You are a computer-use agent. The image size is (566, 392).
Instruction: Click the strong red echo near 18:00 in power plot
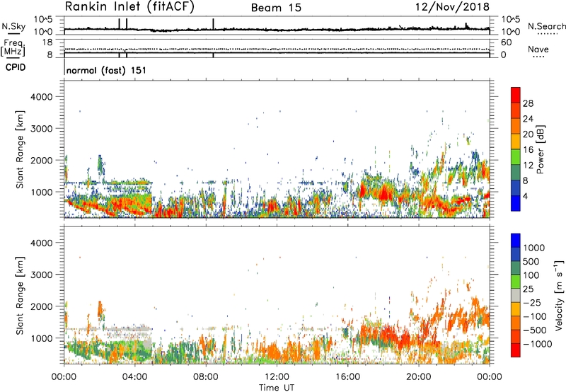[x=385, y=193]
